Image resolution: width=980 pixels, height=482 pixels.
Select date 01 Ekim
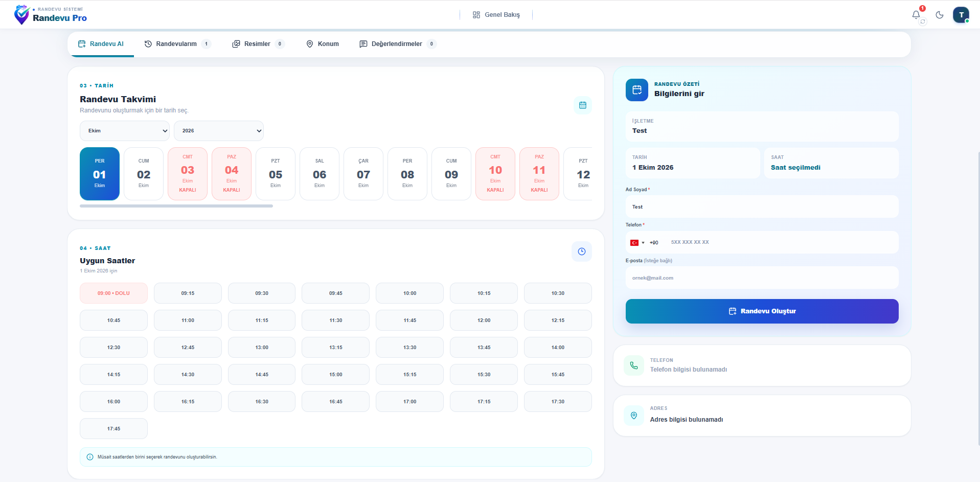(100, 174)
